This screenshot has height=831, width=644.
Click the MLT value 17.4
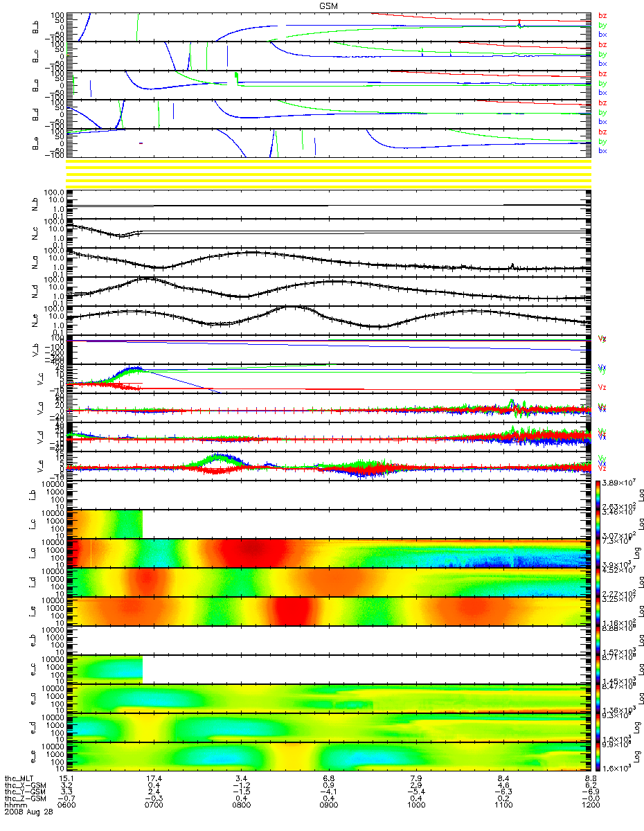pos(154,778)
